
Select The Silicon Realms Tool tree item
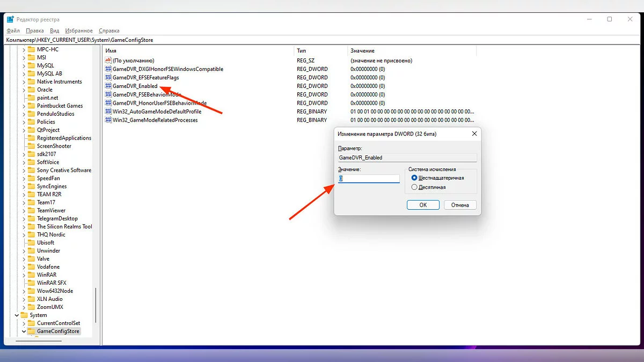[64, 226]
